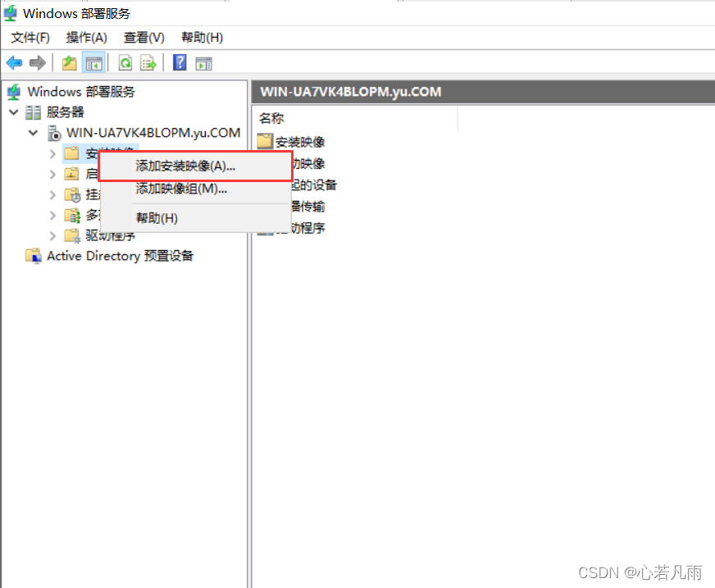The image size is (715, 588).
Task: Choose 帮助(H) in the context menu
Action: coord(195,218)
